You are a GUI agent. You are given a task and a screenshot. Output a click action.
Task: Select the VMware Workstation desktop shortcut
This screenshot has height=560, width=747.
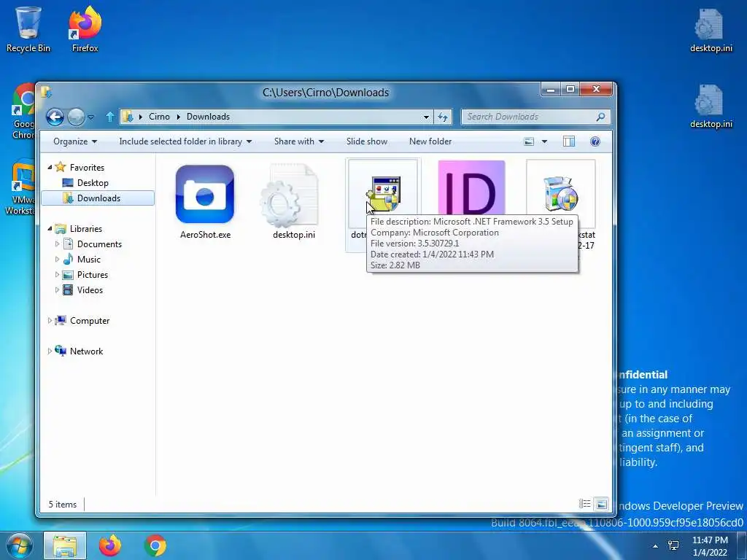pos(19,188)
